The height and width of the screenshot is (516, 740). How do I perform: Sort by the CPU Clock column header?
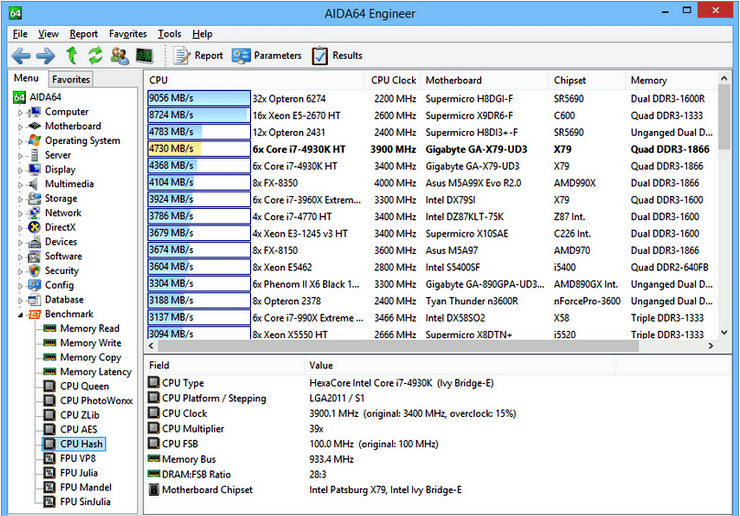[x=393, y=80]
